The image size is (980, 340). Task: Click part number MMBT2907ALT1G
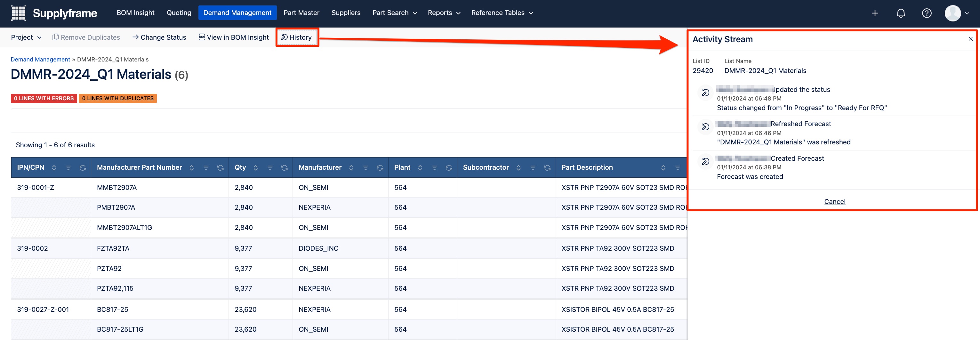125,228
